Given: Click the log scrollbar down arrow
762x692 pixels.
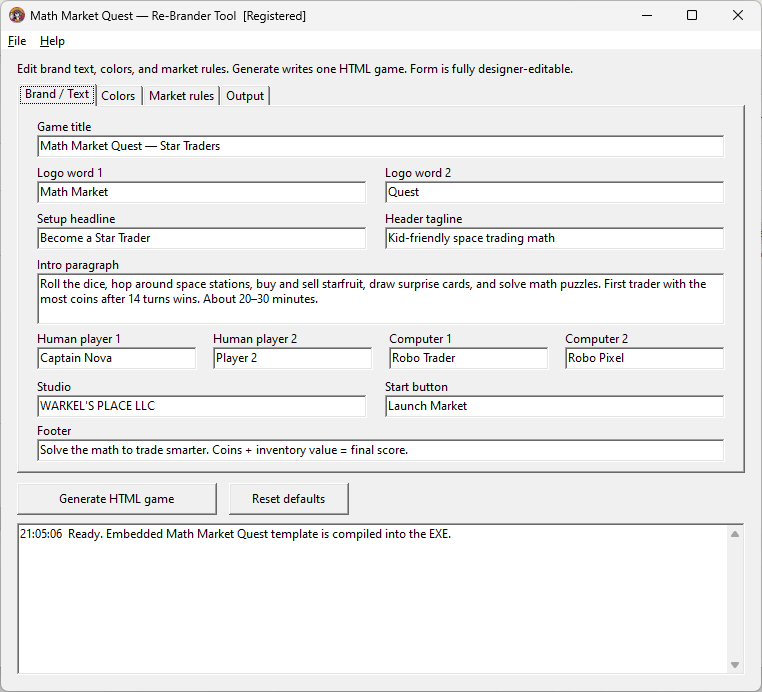Looking at the screenshot, I should click(735, 664).
